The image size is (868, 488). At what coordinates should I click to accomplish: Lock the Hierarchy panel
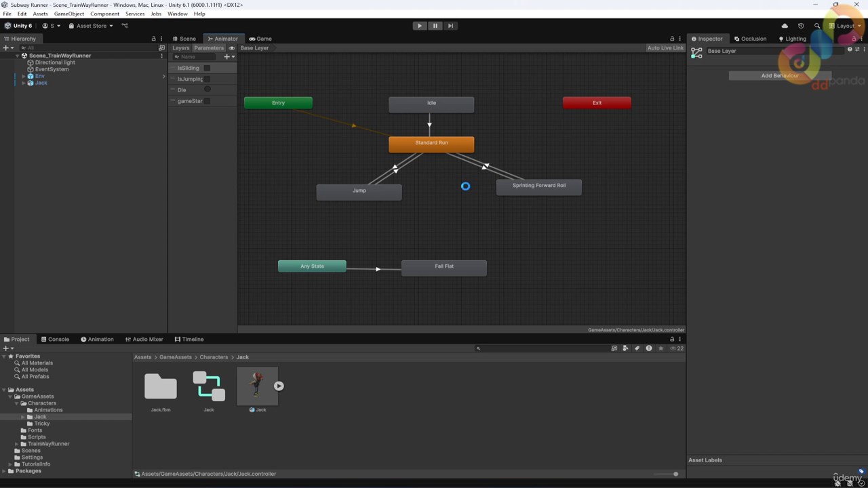tap(153, 39)
